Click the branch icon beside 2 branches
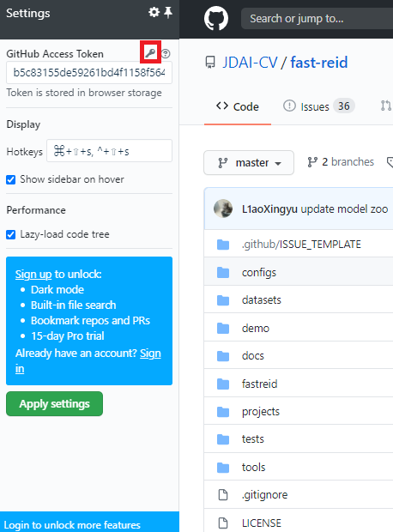Screen dimensions: 393x532 312,162
